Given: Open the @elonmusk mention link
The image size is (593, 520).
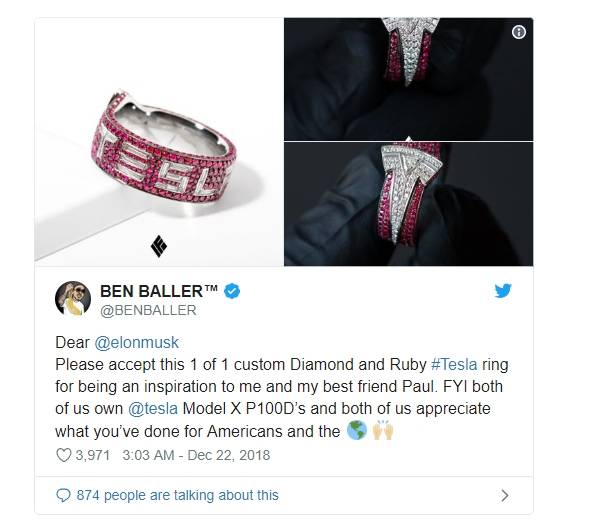Looking at the screenshot, I should (137, 343).
